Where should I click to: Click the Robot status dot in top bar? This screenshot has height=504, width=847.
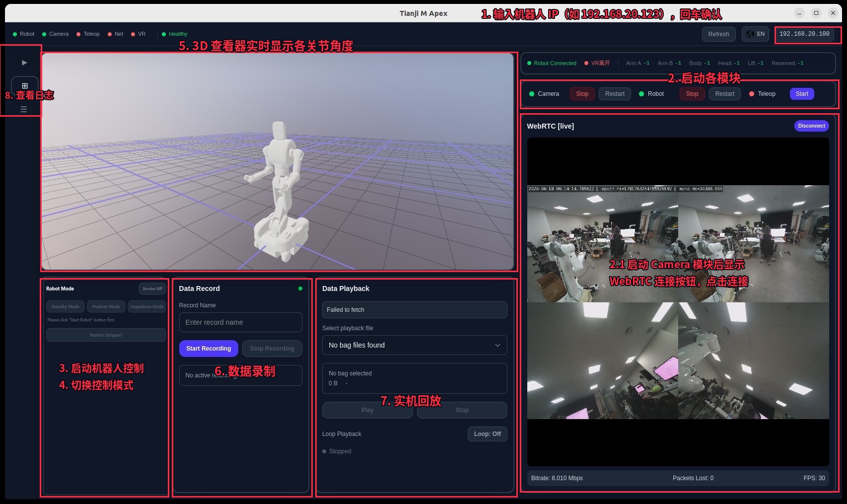(x=15, y=34)
